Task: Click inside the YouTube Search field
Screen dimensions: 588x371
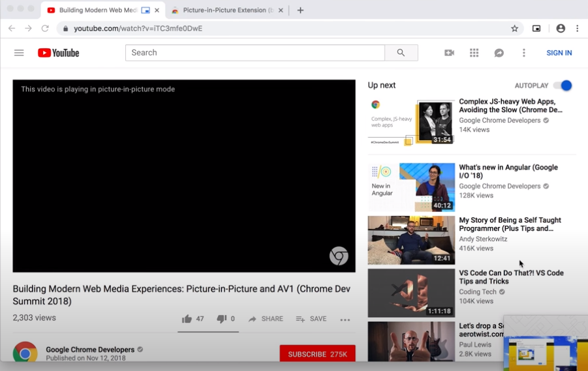Action: tap(255, 53)
